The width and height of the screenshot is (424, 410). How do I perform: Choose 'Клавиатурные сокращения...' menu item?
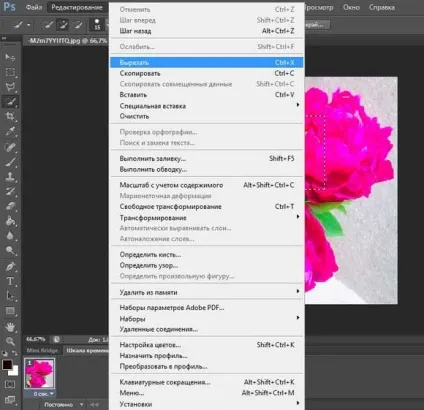coord(207,382)
